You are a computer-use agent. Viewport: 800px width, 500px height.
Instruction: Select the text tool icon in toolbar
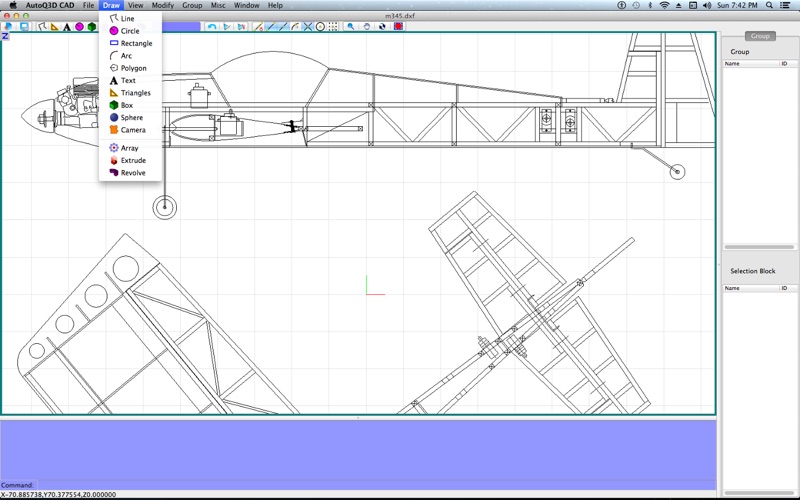coord(67,27)
